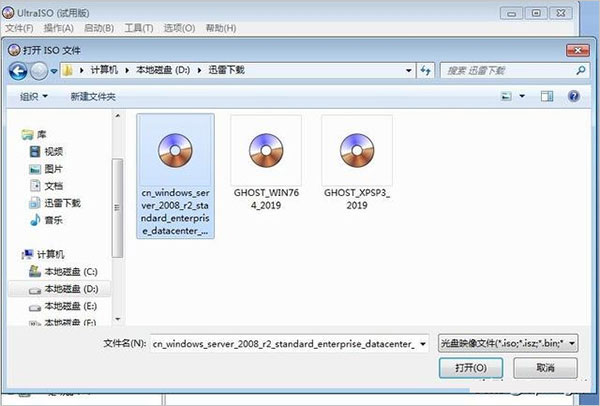The height and width of the screenshot is (406, 600).
Task: Open the 帮助(H) menu
Action: (221, 28)
